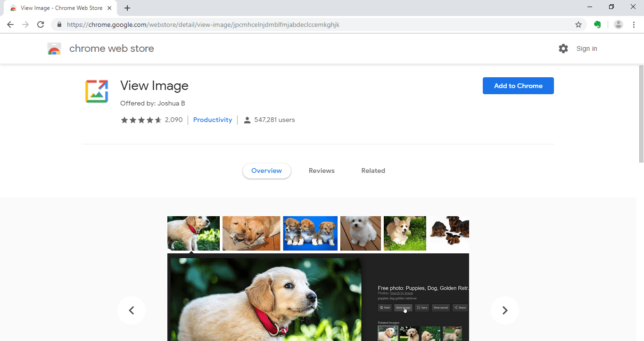Switch to the Related tab
Image resolution: width=644 pixels, height=341 pixels.
[373, 171]
